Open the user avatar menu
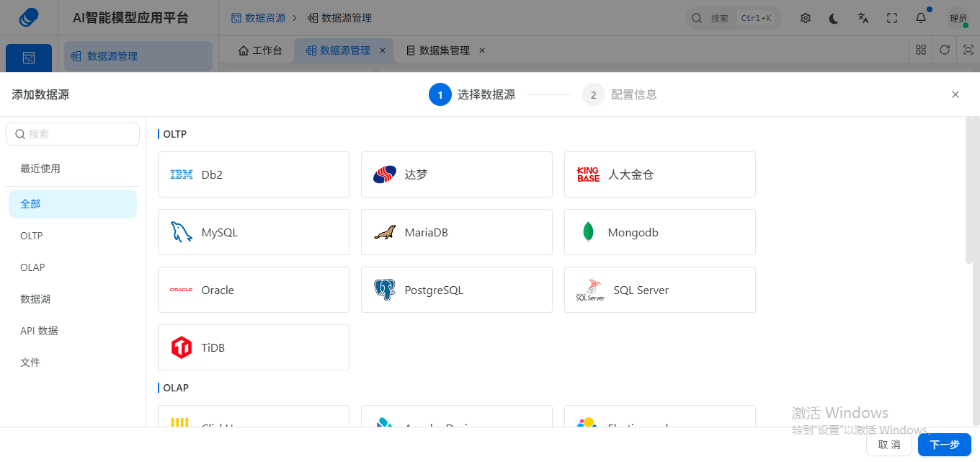 [x=958, y=18]
